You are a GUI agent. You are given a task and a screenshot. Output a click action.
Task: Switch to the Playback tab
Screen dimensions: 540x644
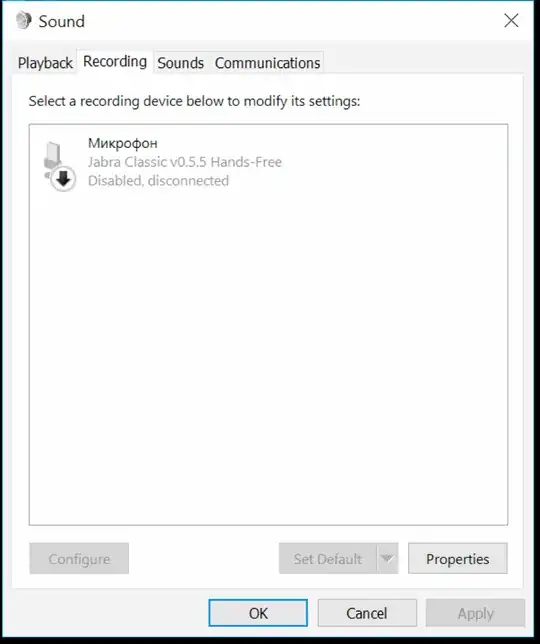pyautogui.click(x=45, y=63)
